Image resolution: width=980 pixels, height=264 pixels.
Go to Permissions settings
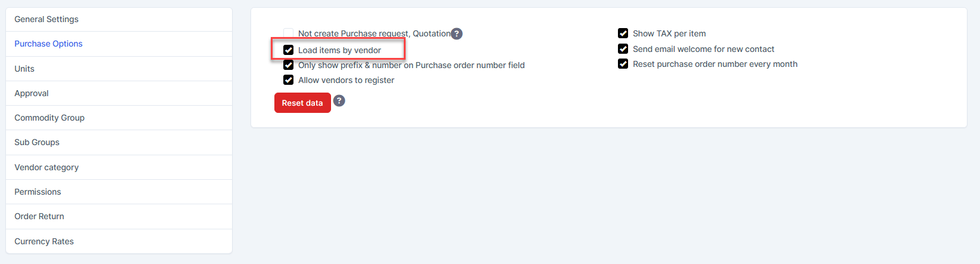pos(38,192)
